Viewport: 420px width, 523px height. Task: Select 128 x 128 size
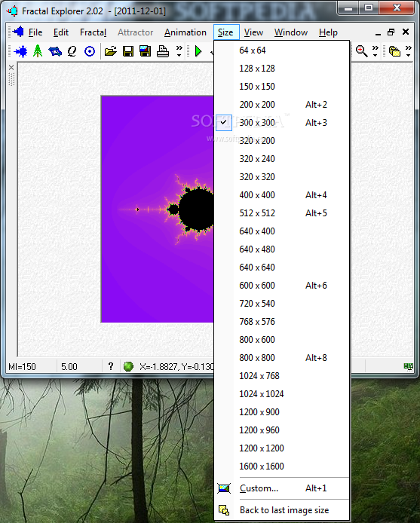282,69
